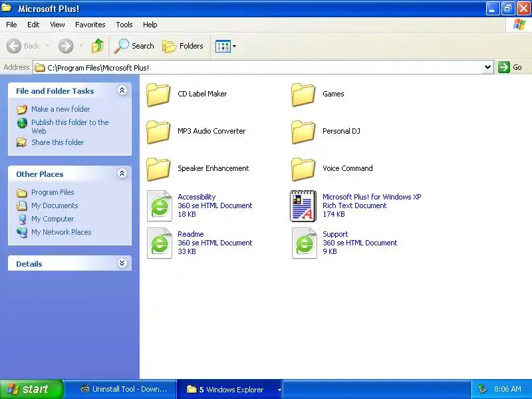The image size is (532, 399).
Task: Click the Share this folder icon
Action: point(22,142)
